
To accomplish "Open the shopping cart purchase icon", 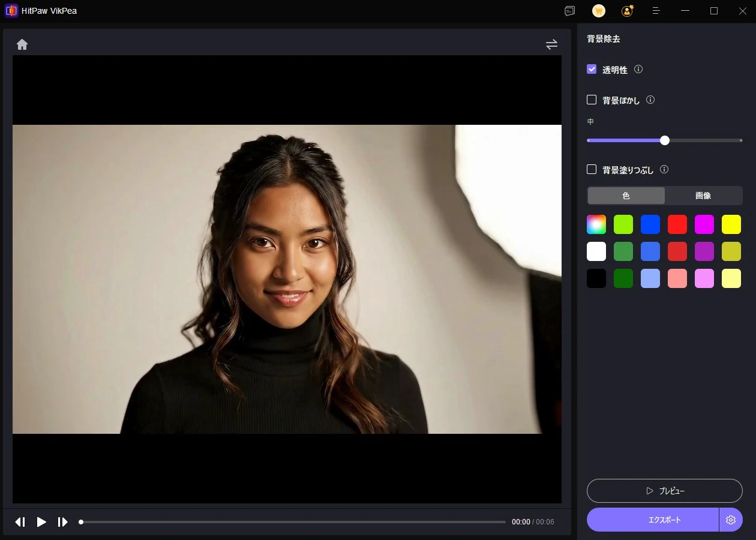I will (598, 11).
